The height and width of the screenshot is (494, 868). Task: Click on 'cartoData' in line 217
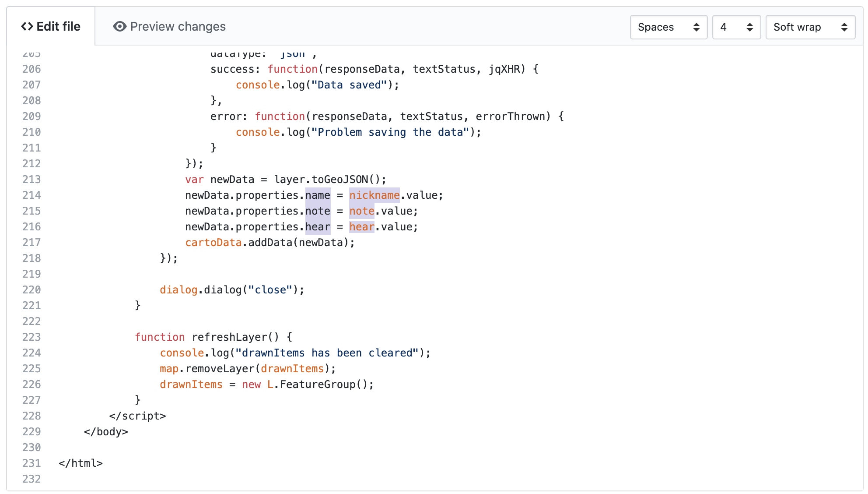tap(213, 243)
